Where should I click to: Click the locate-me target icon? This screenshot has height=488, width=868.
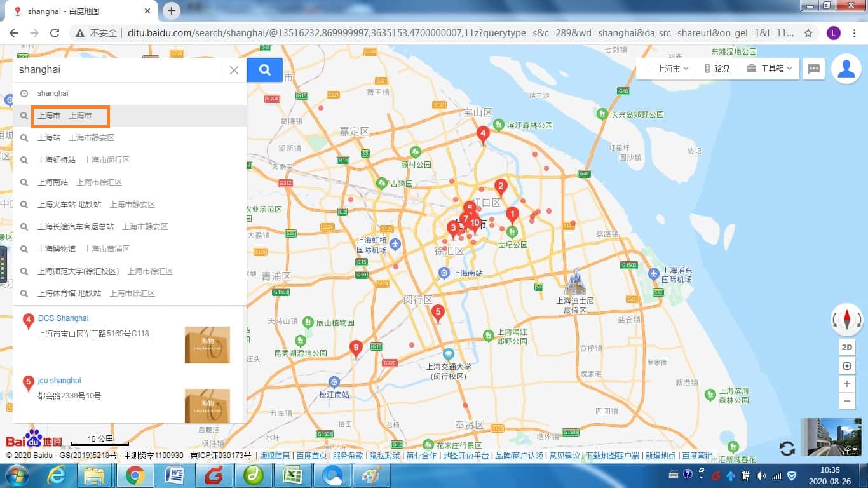(846, 366)
